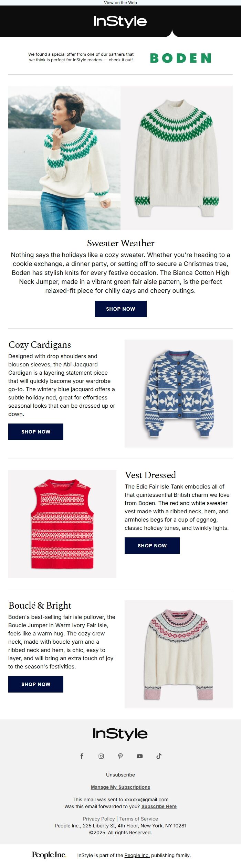Click Shop Now for Vest Dressed

tap(152, 546)
